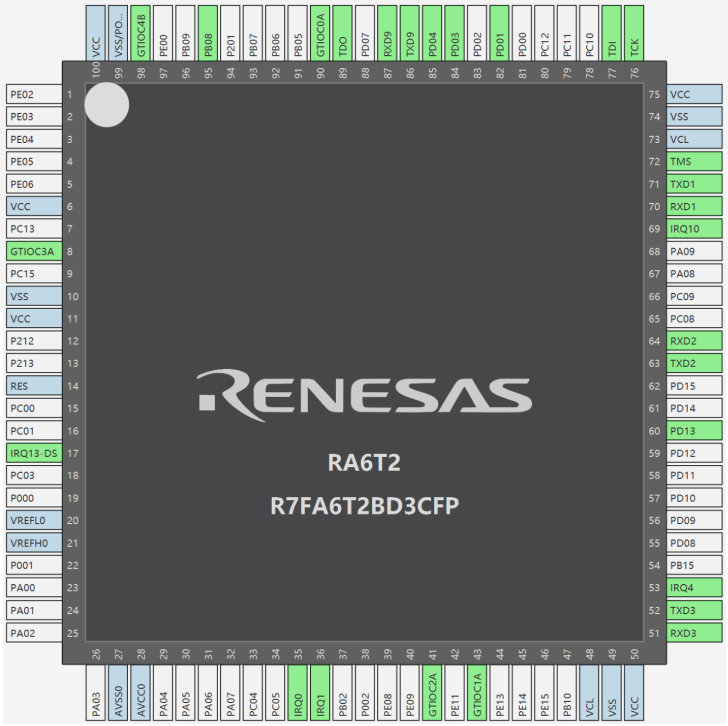This screenshot has width=728, height=726.
Task: Select the IRQ13-DS pin 17
Action: pyautogui.click(x=34, y=453)
